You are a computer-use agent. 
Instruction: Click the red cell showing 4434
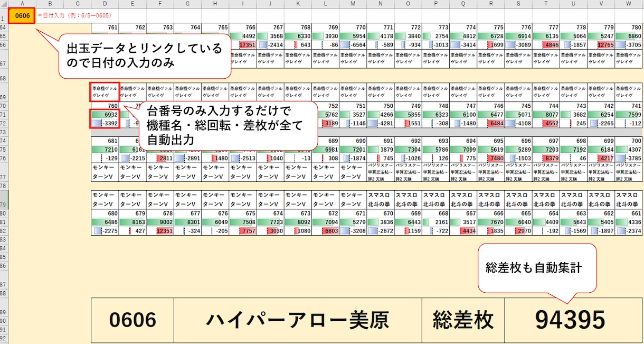(463, 231)
